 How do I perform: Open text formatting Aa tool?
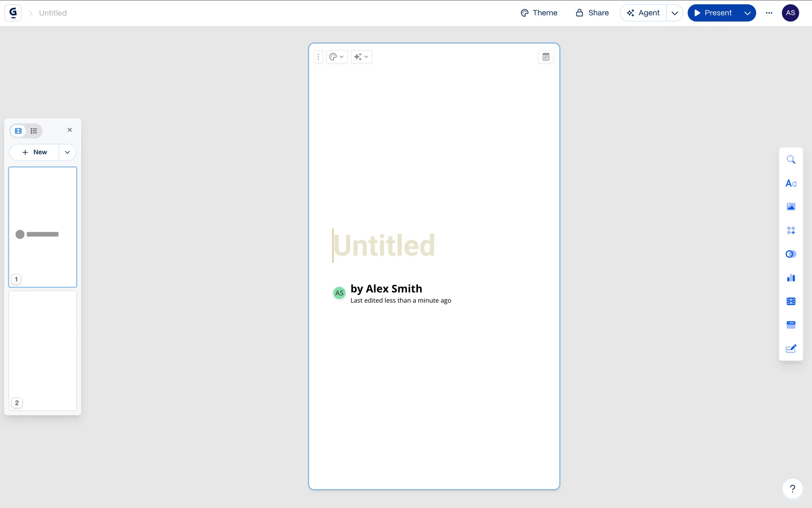coord(791,183)
